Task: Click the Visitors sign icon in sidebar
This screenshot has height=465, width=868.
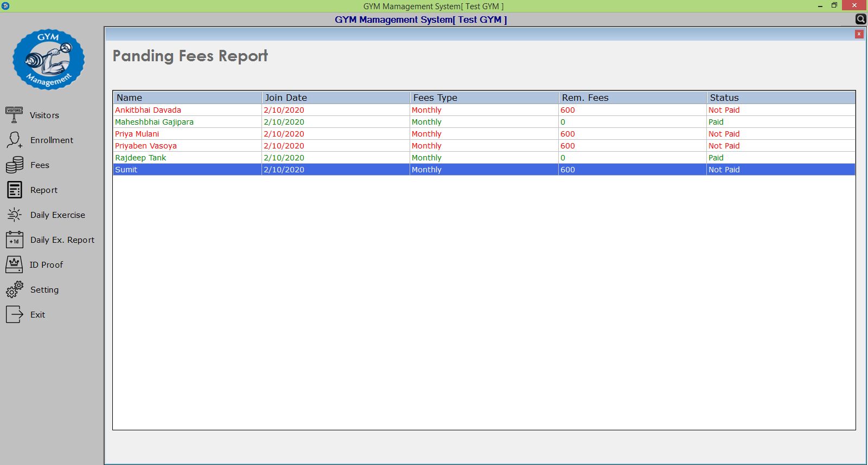Action: pyautogui.click(x=14, y=115)
